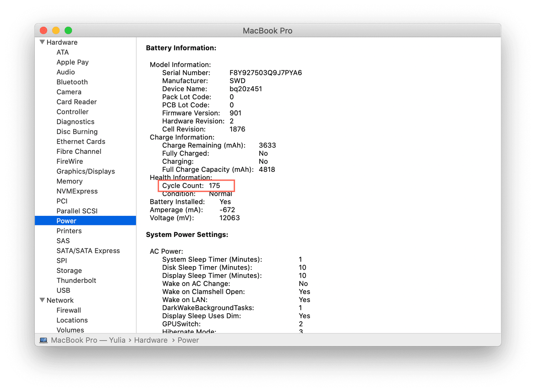Click MacBook Pro — Yulia in path bar
536x392 pixels.
[88, 340]
